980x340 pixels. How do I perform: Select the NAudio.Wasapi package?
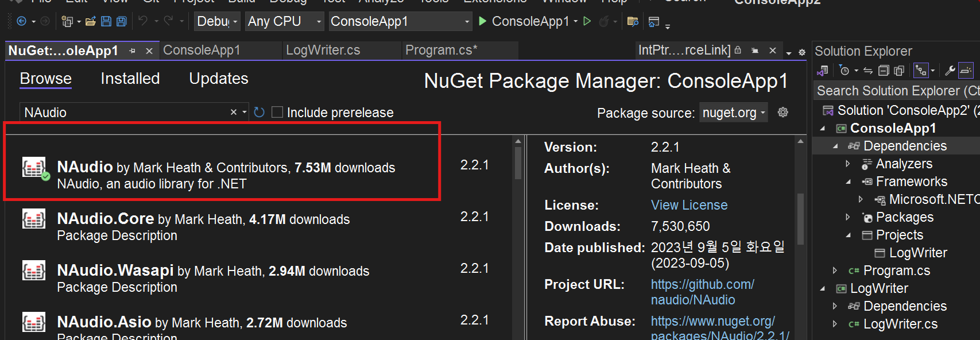coord(258,279)
